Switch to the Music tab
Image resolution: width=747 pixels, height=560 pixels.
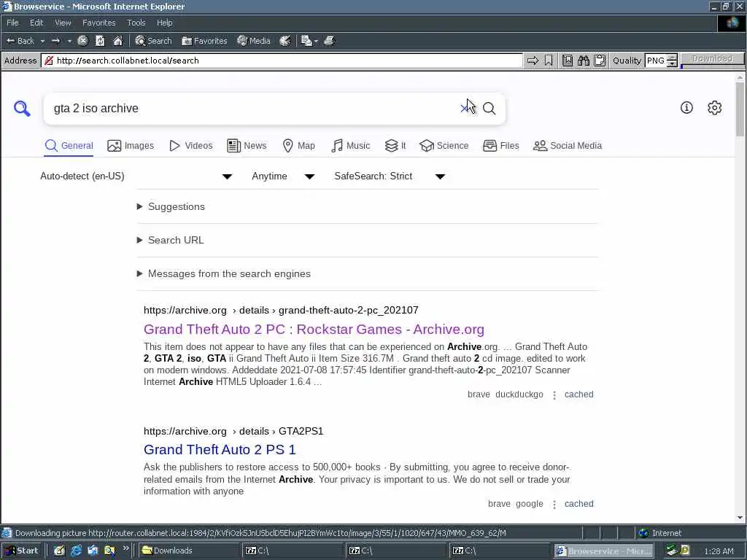coord(350,146)
